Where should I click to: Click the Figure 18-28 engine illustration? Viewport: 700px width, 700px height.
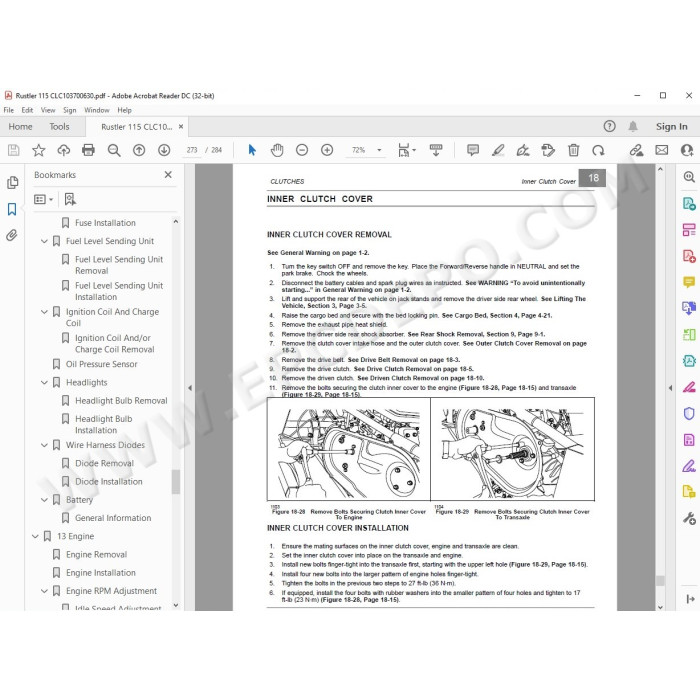[349, 449]
